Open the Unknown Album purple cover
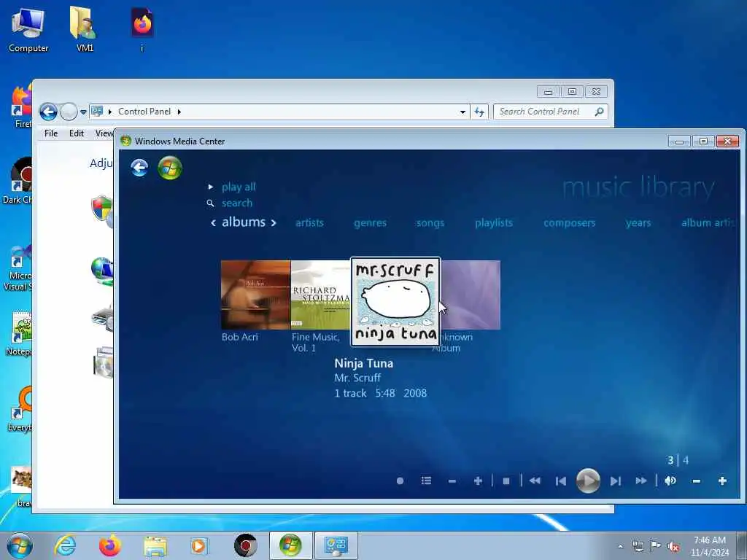Screen dimensions: 747x560 (471, 295)
